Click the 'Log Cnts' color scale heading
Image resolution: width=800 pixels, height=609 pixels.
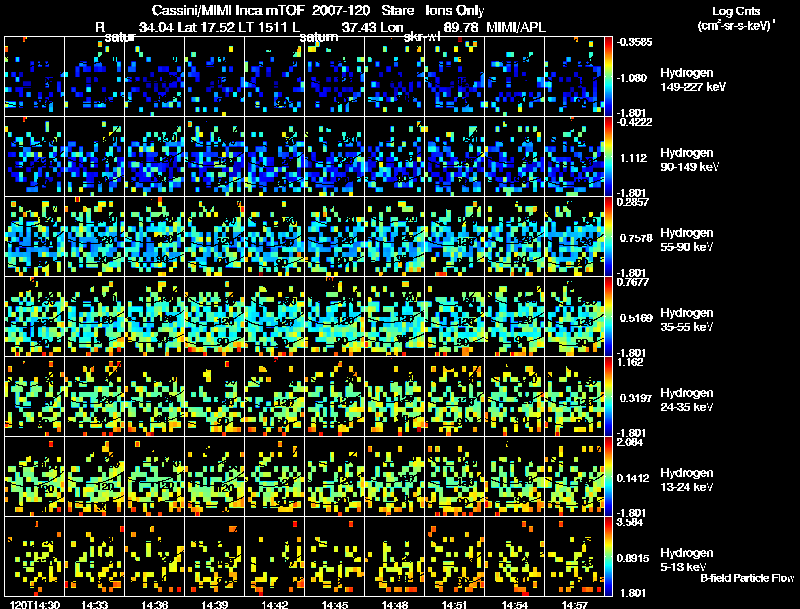[736, 11]
